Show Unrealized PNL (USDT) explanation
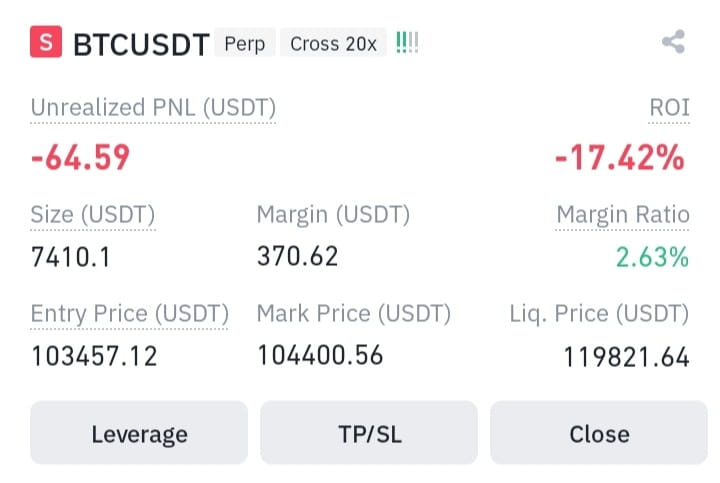Image resolution: width=720 pixels, height=483 pixels. (x=153, y=107)
